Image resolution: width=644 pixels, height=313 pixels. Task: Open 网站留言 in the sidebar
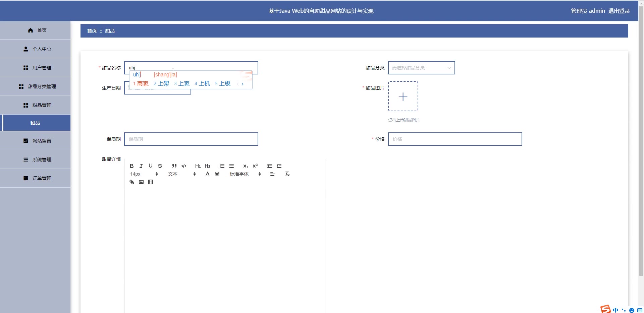35,141
